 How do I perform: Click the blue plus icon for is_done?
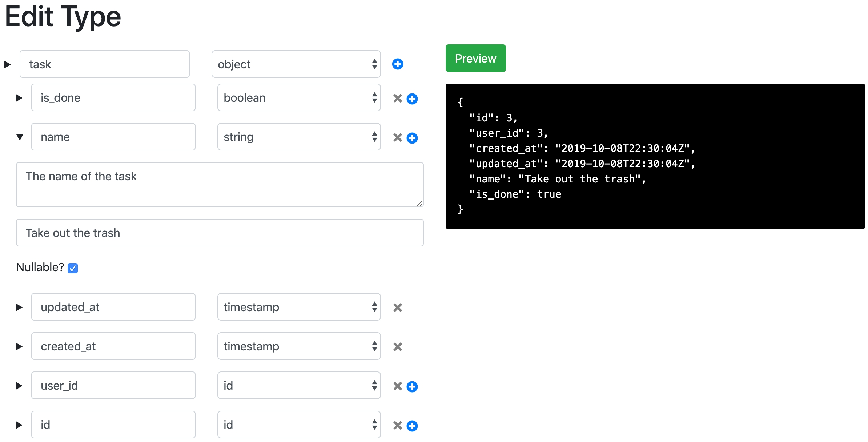pos(412,99)
